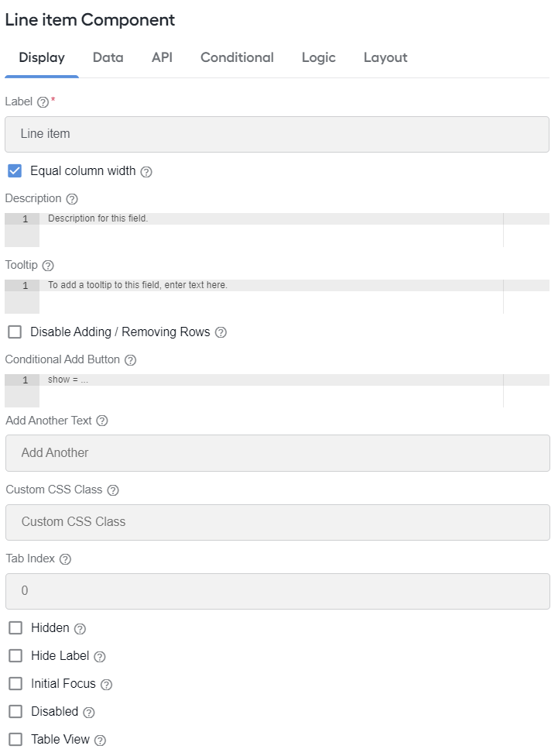Switch to the Data tab

click(108, 57)
